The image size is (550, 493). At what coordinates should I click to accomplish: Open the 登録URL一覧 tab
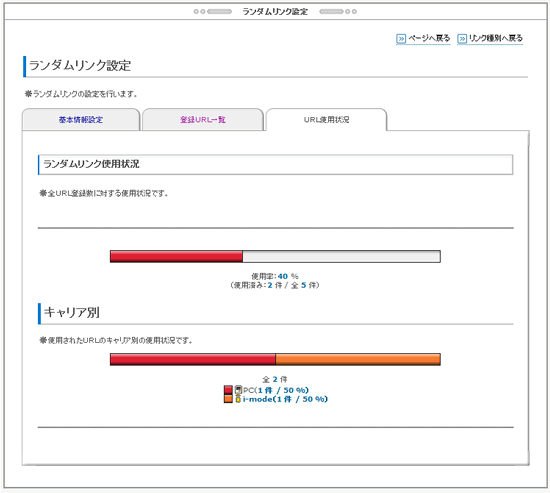pyautogui.click(x=203, y=120)
